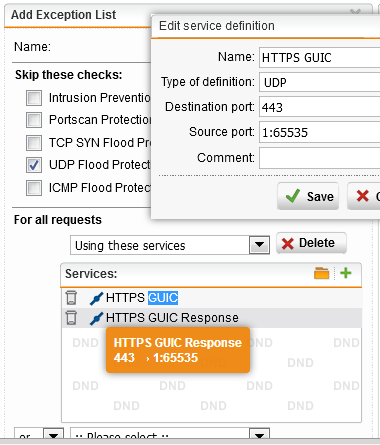Image resolution: width=380 pixels, height=445 pixels.
Task: Click the Destination port field 443
Action: [x=320, y=107]
